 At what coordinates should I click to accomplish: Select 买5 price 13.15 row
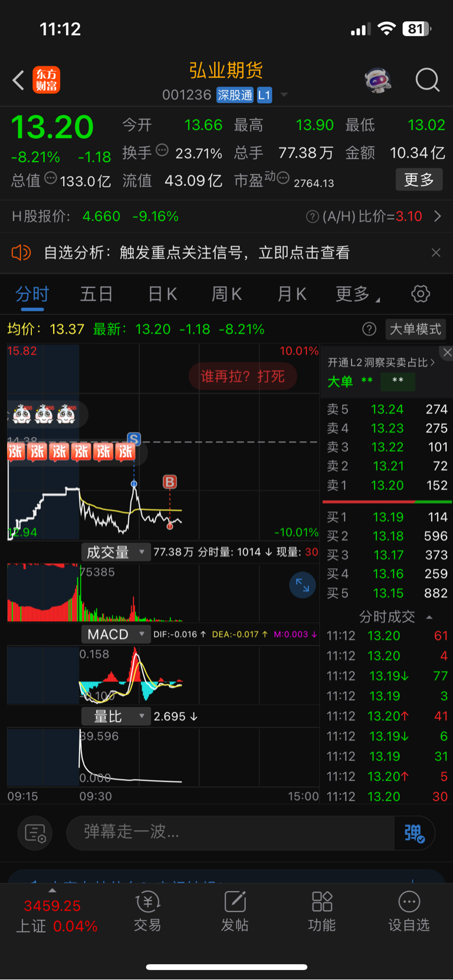(387, 593)
